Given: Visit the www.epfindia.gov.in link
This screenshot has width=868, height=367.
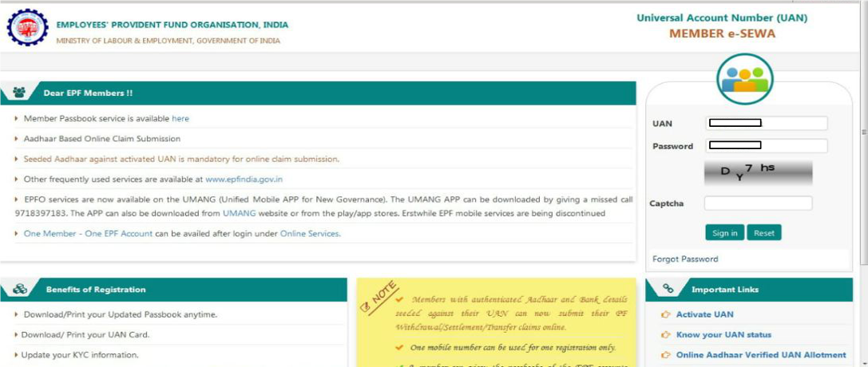Looking at the screenshot, I should (x=244, y=180).
